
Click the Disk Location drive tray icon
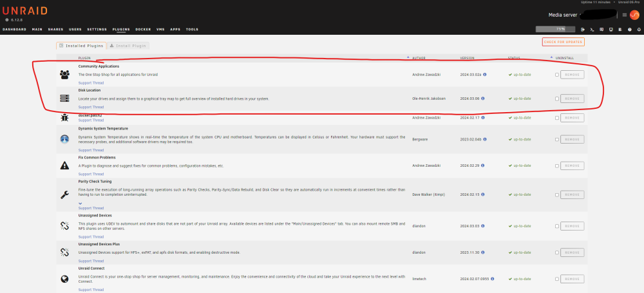click(64, 99)
